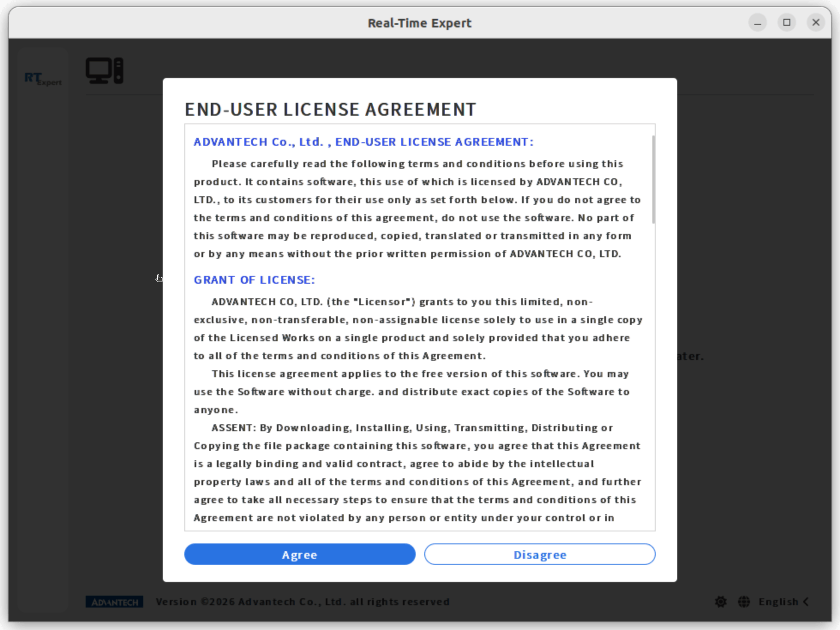
Task: Click the GRANT OF LICENSE heading
Action: 254,280
